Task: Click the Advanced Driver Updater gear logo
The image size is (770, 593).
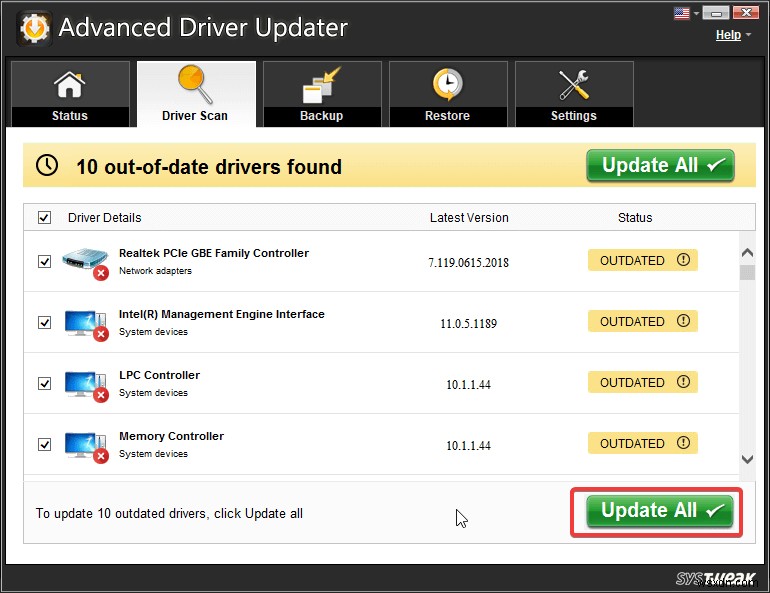Action: (34, 28)
